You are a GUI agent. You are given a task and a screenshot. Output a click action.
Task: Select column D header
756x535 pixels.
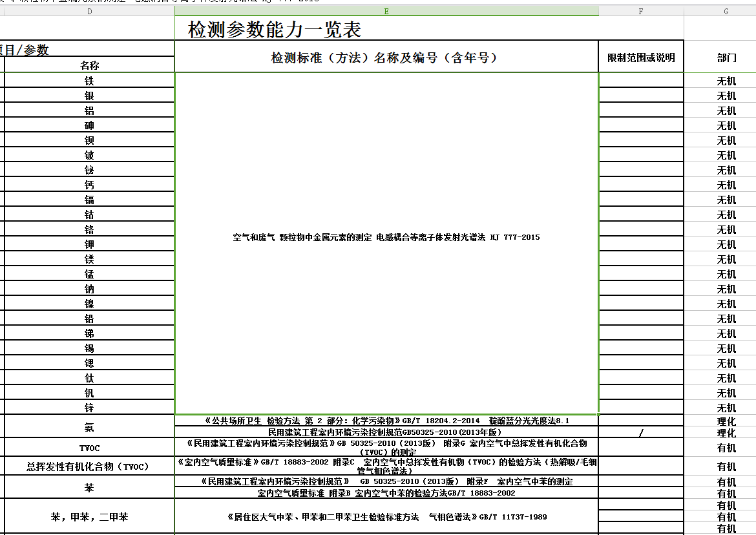89,11
